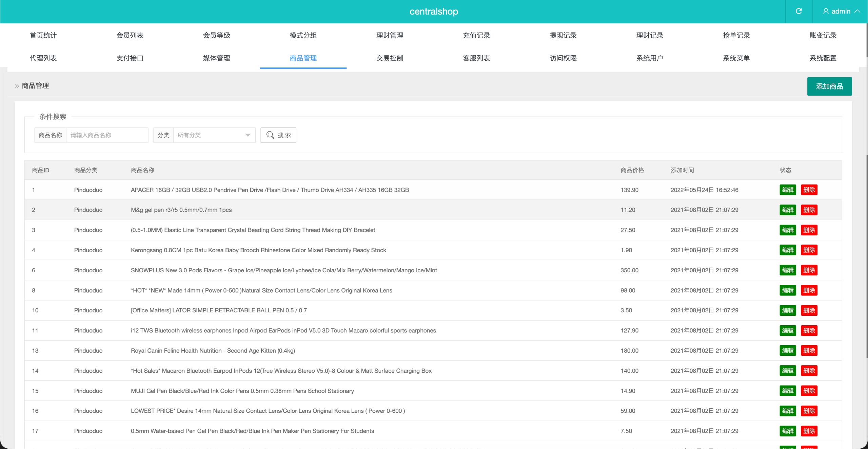The height and width of the screenshot is (449, 868).
Task: Click the magnifier search button
Action: coord(278,135)
